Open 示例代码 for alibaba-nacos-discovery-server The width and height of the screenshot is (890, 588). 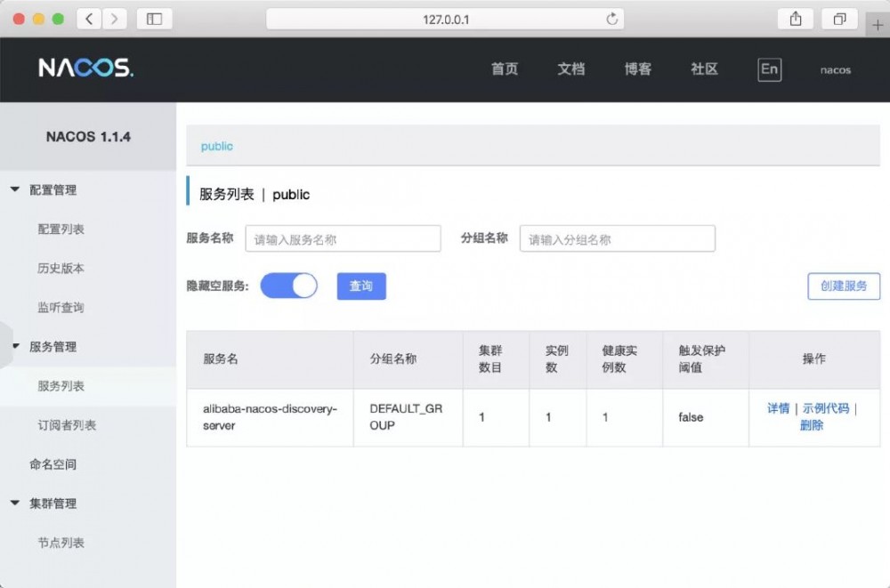tap(826, 408)
